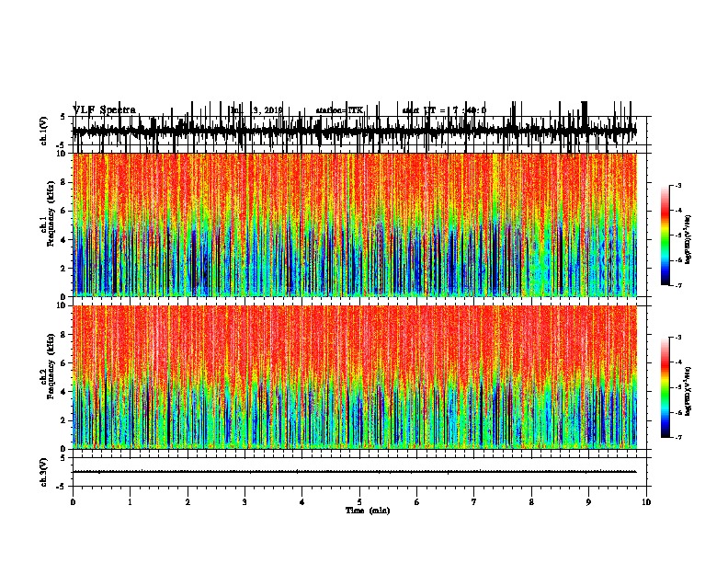
Task: Click the ch.1 spectrogram color bar
Action: [665, 236]
